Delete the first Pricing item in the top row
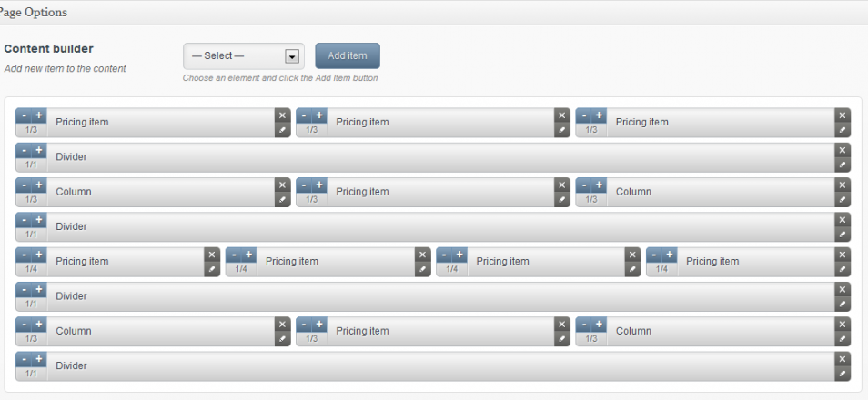This screenshot has width=868, height=400. click(282, 115)
